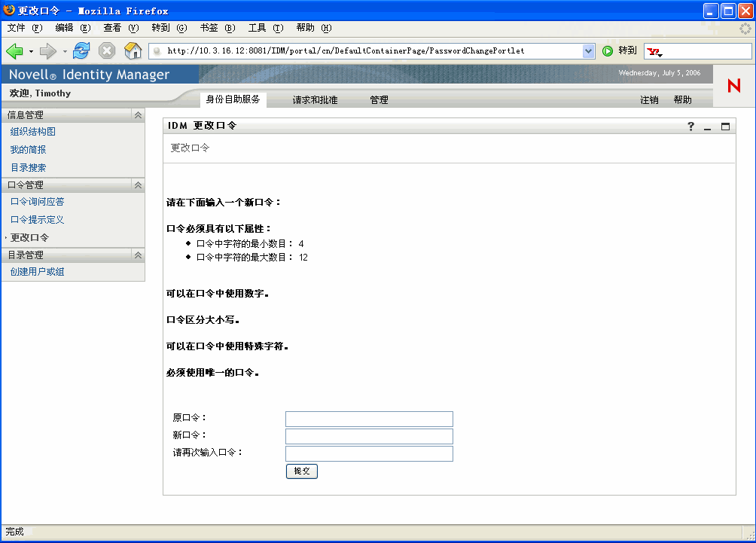Select the 身份自助服务 tab
The height and width of the screenshot is (543, 756).
coord(233,99)
